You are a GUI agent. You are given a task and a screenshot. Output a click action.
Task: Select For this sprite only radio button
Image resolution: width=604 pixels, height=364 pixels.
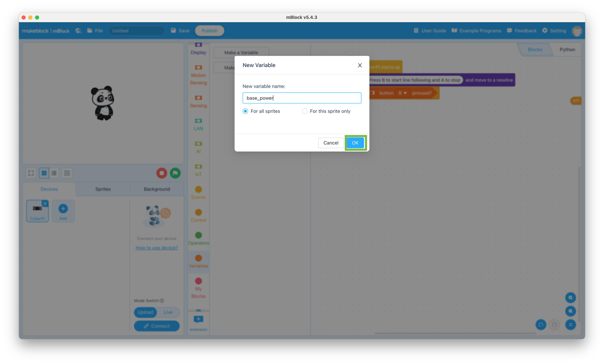coord(304,111)
